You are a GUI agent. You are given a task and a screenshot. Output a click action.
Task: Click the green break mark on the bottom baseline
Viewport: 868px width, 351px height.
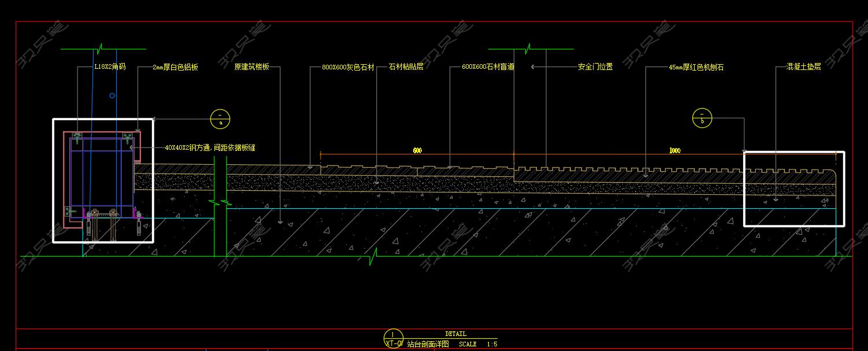tap(374, 256)
